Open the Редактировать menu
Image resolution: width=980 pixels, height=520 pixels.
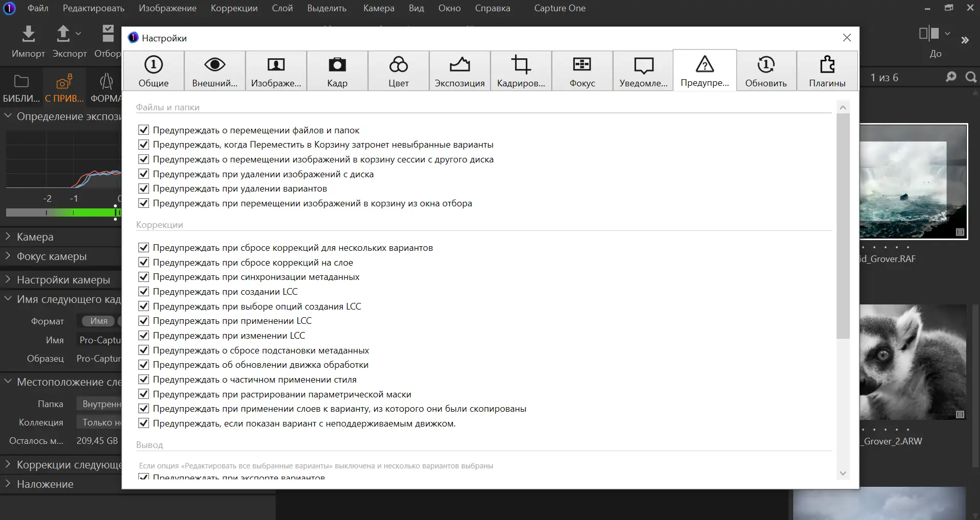click(93, 8)
